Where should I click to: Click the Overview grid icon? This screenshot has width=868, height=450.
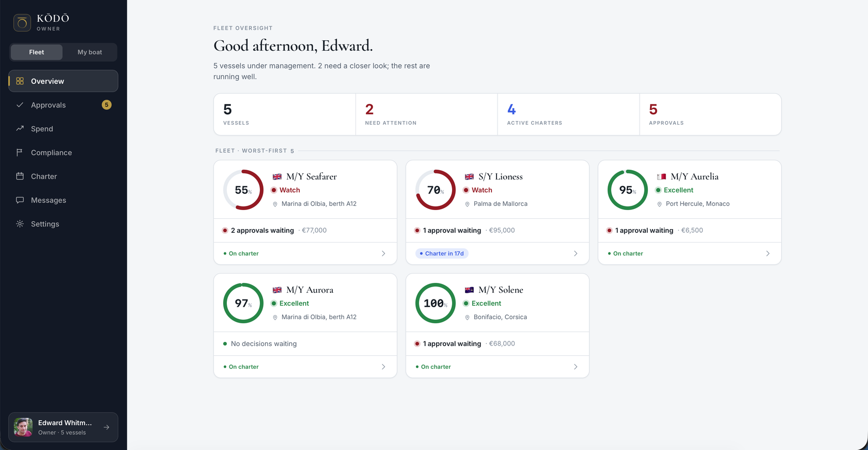click(20, 81)
